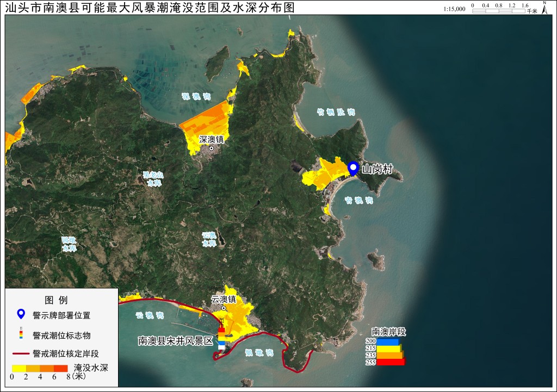Click the blue 200 bar of 南澳岸段
This screenshot has height=392, width=557.
[388, 341]
